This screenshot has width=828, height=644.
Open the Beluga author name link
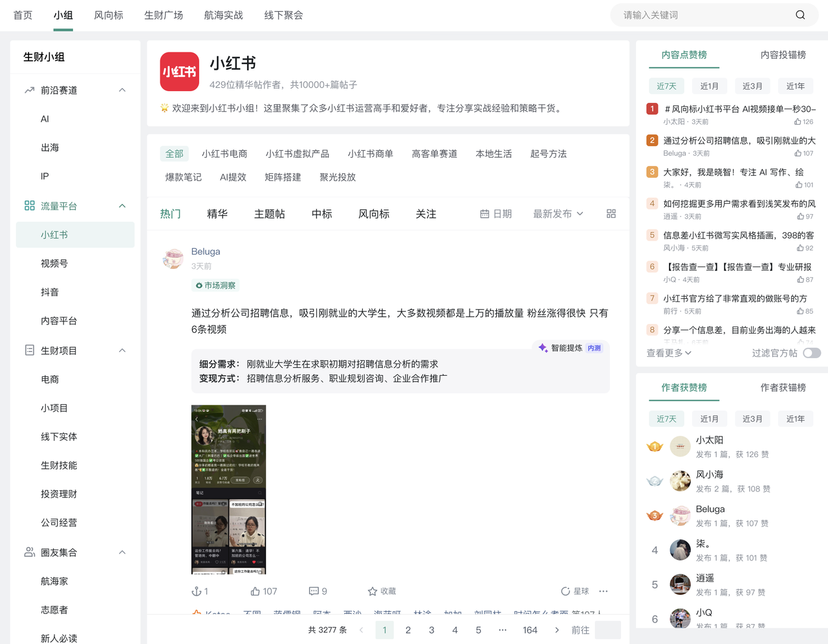point(206,252)
